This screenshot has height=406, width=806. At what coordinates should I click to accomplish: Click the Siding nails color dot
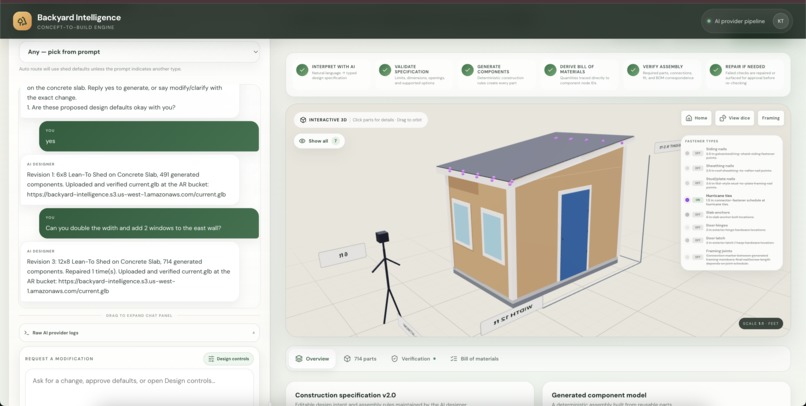[687, 153]
